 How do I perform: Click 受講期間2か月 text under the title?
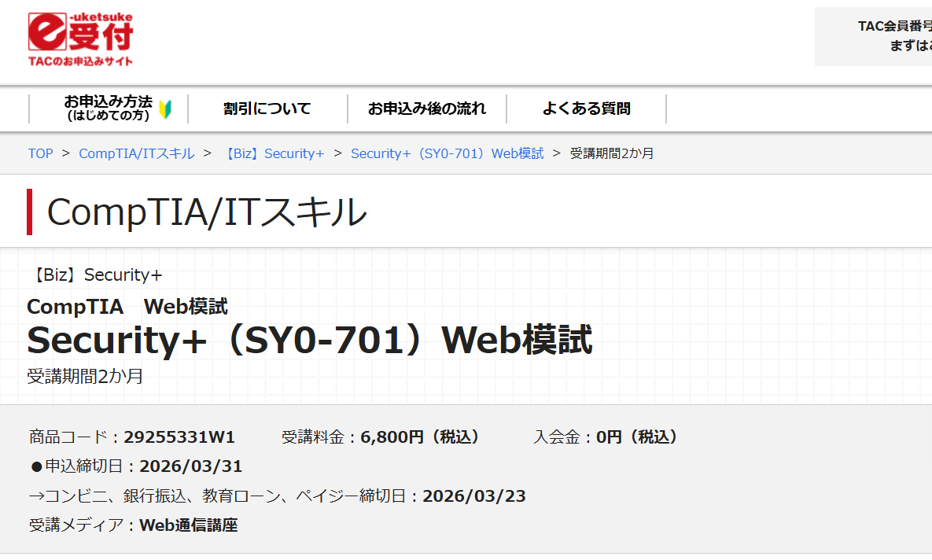(85, 376)
